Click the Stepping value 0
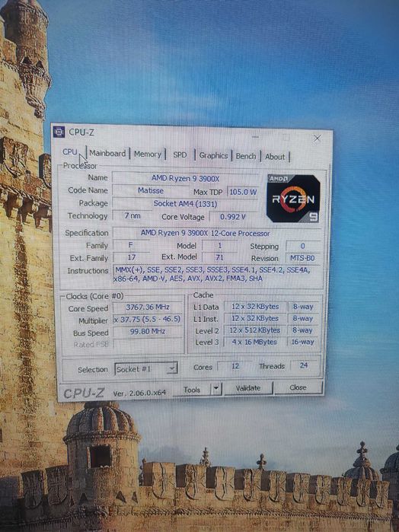 coord(302,246)
